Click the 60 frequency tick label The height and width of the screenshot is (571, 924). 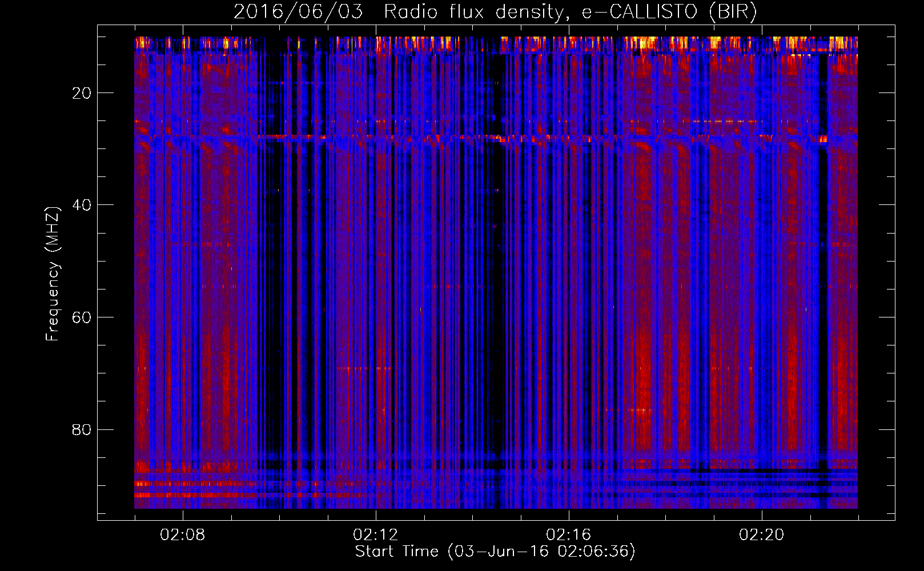(x=82, y=317)
